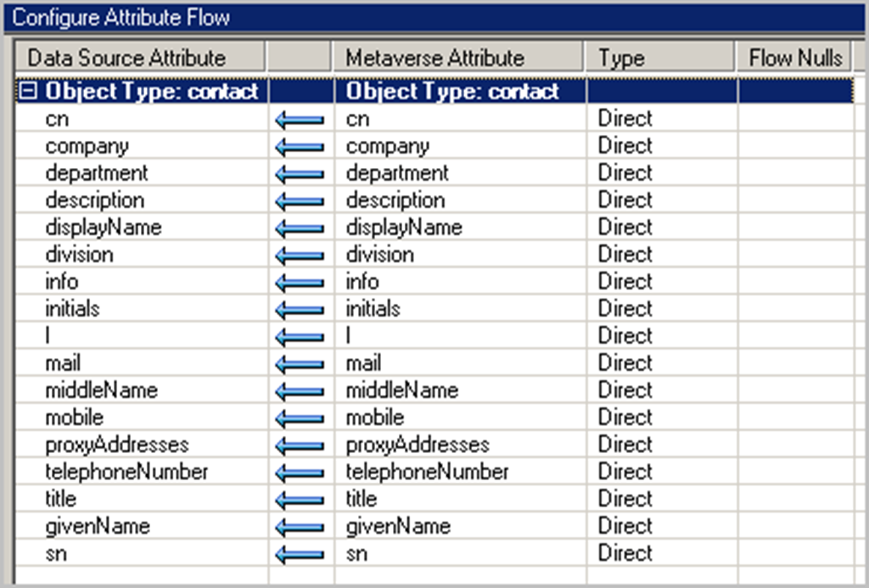Click the arrow icon in sn row
Viewport: 869px width, 588px height.
(299, 554)
